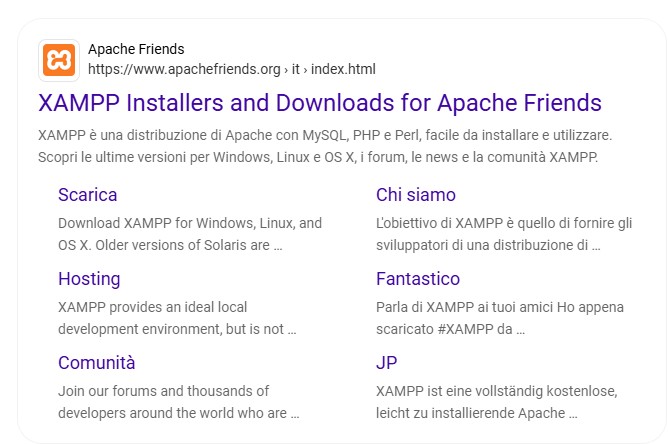Click the orange XAMPP favicon logo

point(59,60)
